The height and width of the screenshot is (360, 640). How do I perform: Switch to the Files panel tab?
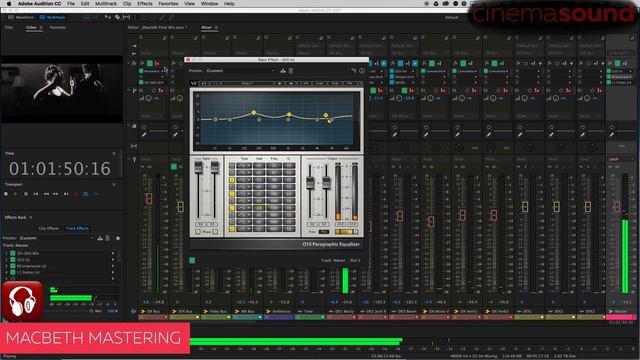9,28
